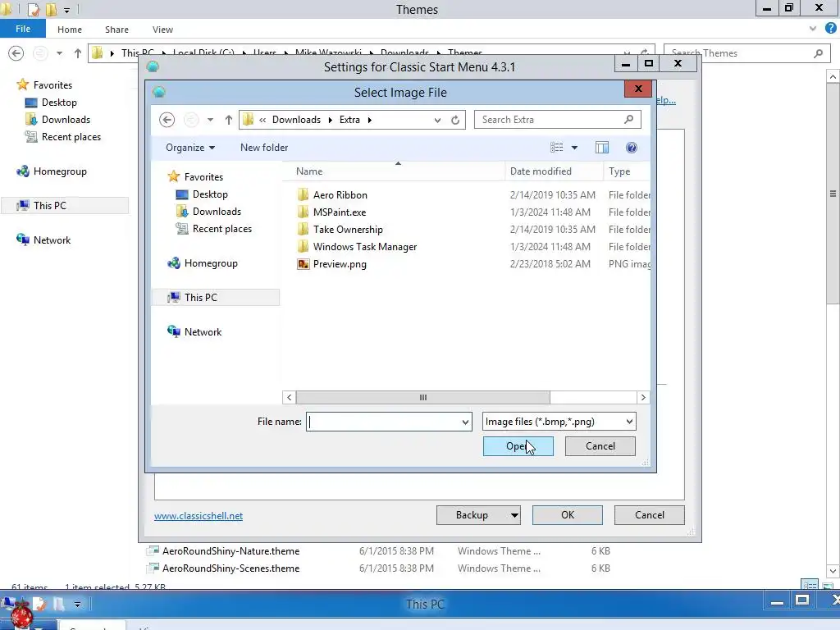Select the Aero Ribbon folder
The width and height of the screenshot is (840, 630).
click(x=340, y=195)
